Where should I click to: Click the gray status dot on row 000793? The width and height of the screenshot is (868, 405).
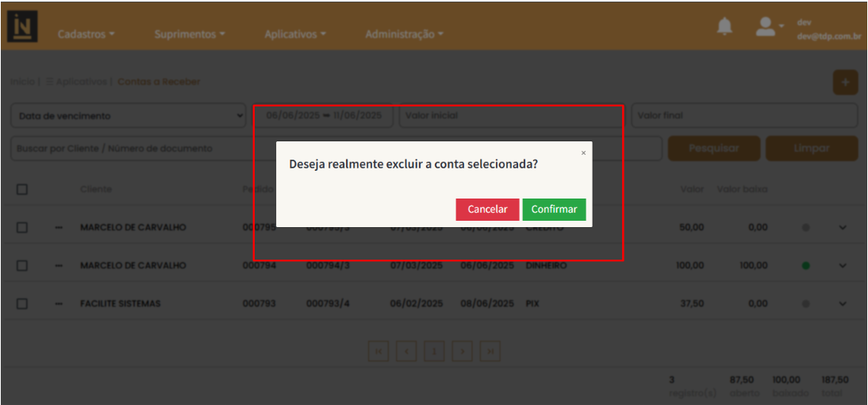[806, 304]
